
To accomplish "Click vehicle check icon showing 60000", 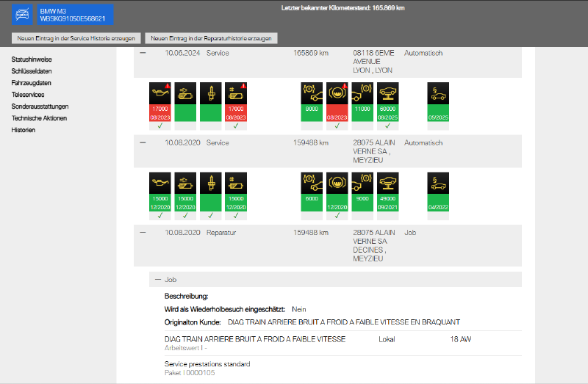I will (x=388, y=93).
